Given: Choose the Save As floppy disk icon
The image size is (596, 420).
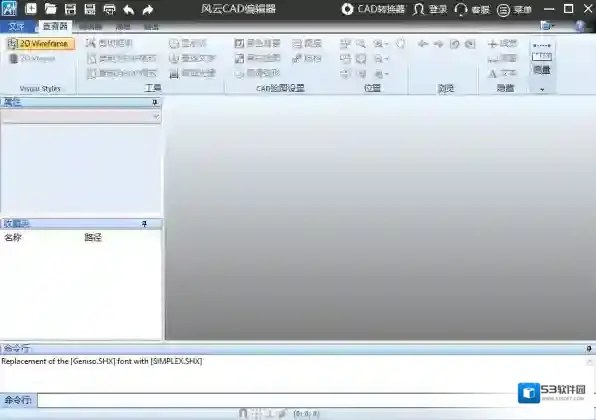Looking at the screenshot, I should (x=90, y=9).
